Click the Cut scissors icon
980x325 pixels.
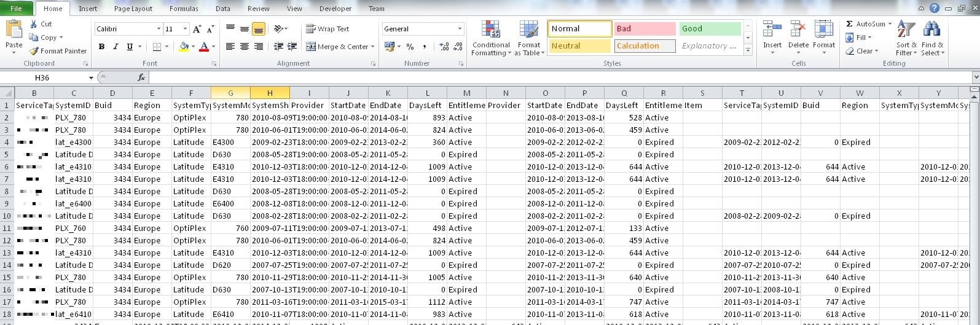coord(33,24)
